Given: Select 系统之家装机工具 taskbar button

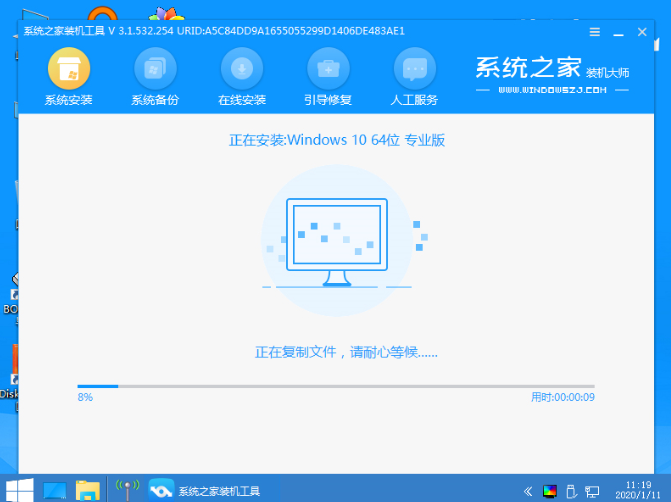Looking at the screenshot, I should tap(206, 489).
